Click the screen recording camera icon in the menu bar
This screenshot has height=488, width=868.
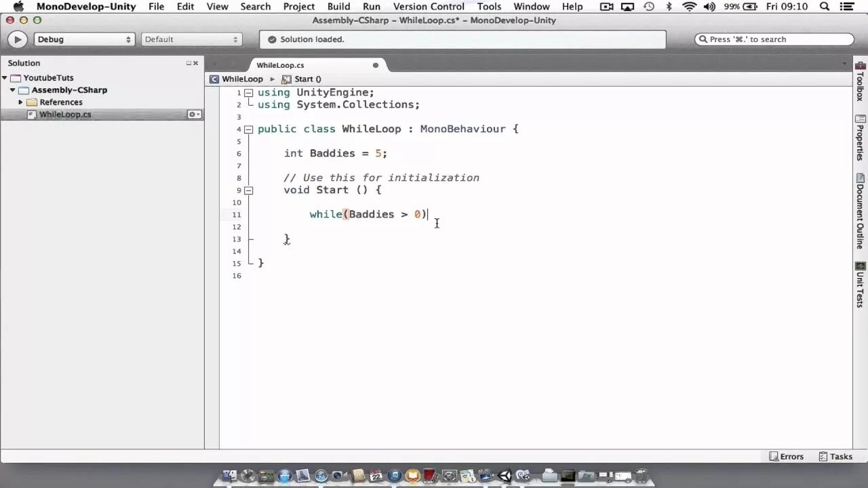point(607,7)
